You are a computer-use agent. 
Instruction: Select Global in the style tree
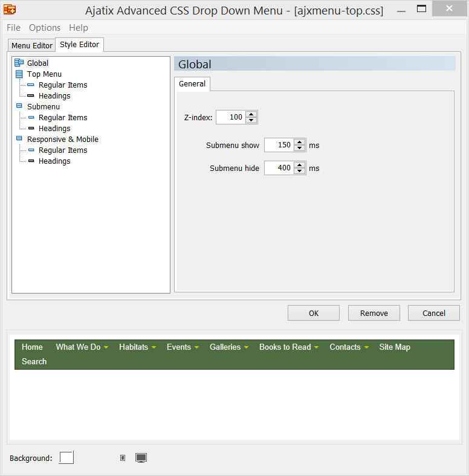click(x=37, y=63)
